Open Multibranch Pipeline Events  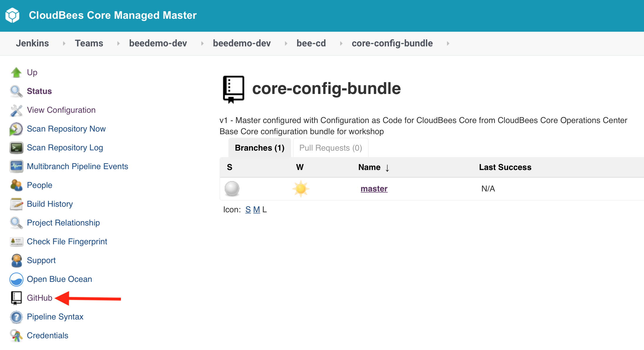[77, 166]
